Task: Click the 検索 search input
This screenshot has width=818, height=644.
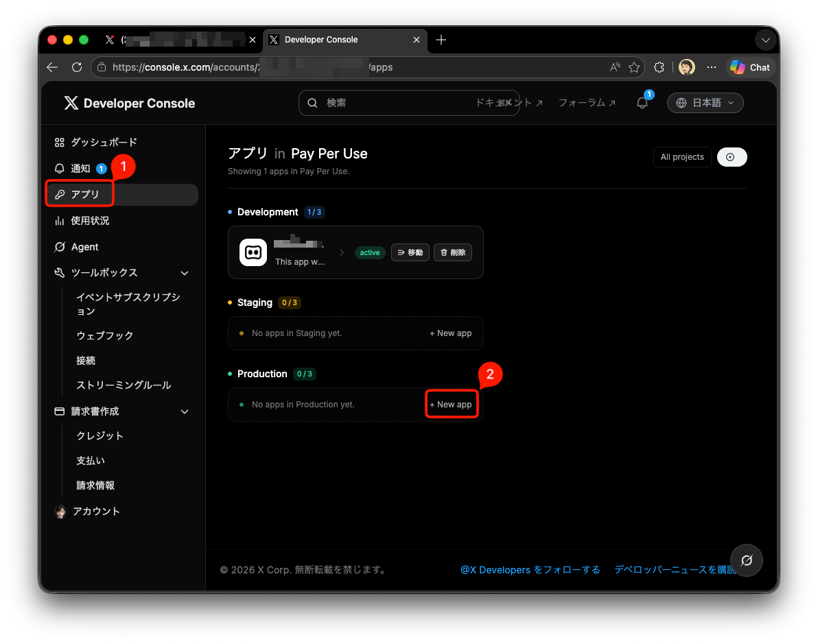Action: 409,103
